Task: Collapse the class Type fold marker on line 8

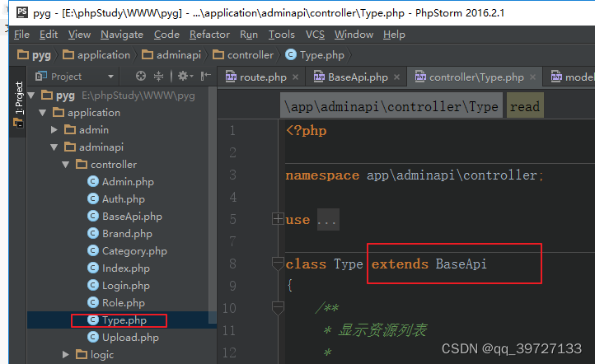Action: [x=279, y=264]
